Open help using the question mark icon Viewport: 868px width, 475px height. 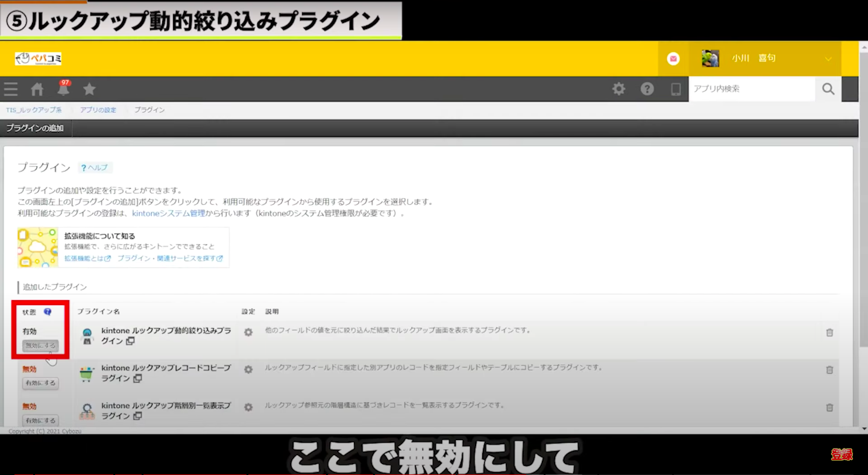[x=647, y=89]
